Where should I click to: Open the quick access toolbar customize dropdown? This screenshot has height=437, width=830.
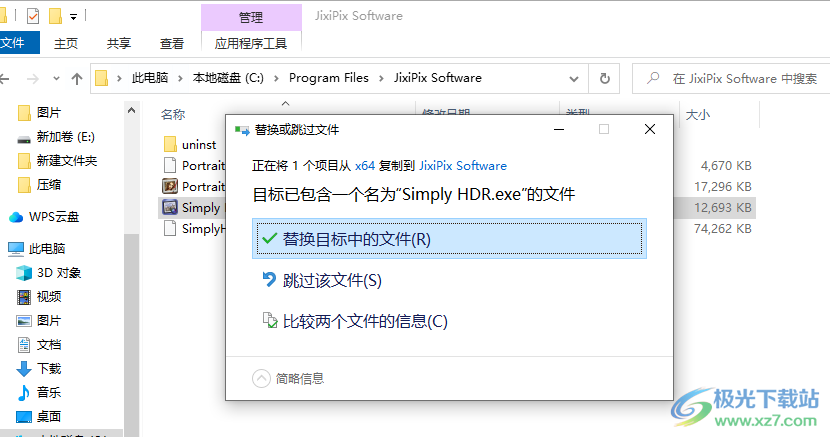74,17
